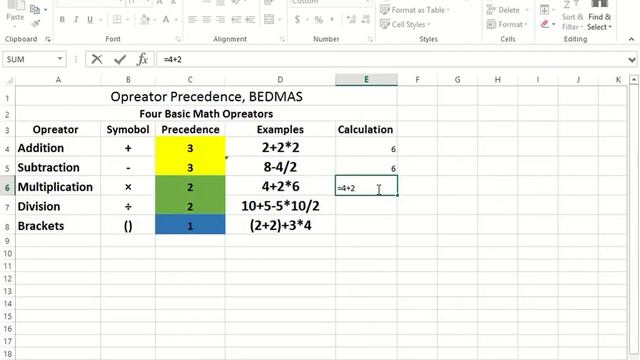Viewport: 640px width, 360px height.
Task: Open Cell Styles gallery
Action: 405,24
